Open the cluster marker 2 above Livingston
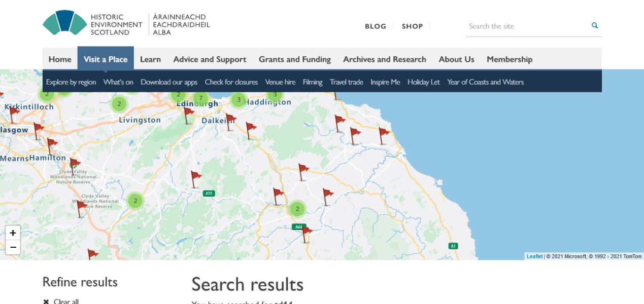 [x=119, y=104]
